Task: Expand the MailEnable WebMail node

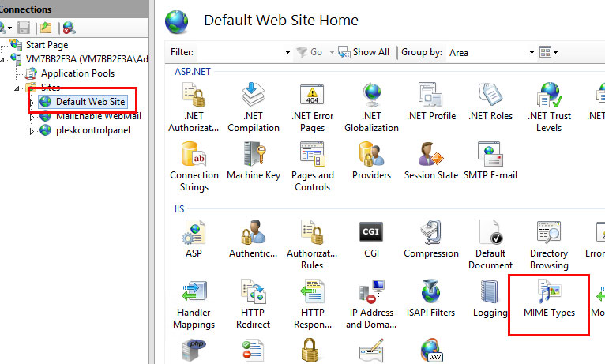Action: [x=32, y=117]
